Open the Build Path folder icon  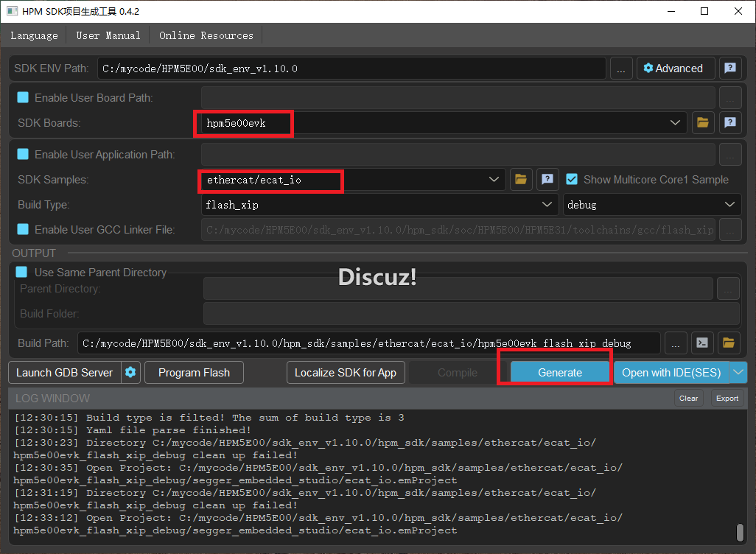729,343
